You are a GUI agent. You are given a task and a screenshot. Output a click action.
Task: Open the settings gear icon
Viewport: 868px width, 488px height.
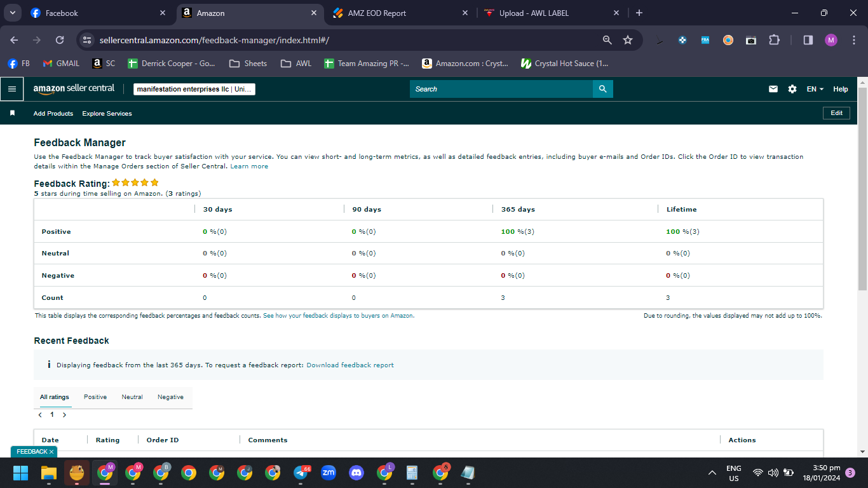point(792,89)
